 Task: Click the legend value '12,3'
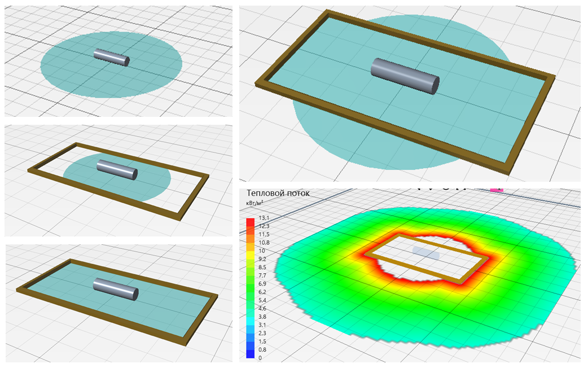pyautogui.click(x=264, y=226)
